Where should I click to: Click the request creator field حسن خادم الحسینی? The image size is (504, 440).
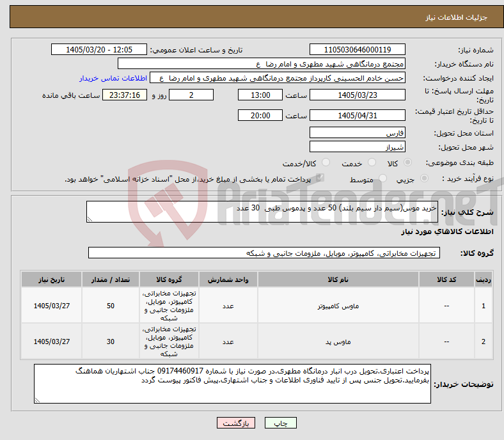(278, 78)
